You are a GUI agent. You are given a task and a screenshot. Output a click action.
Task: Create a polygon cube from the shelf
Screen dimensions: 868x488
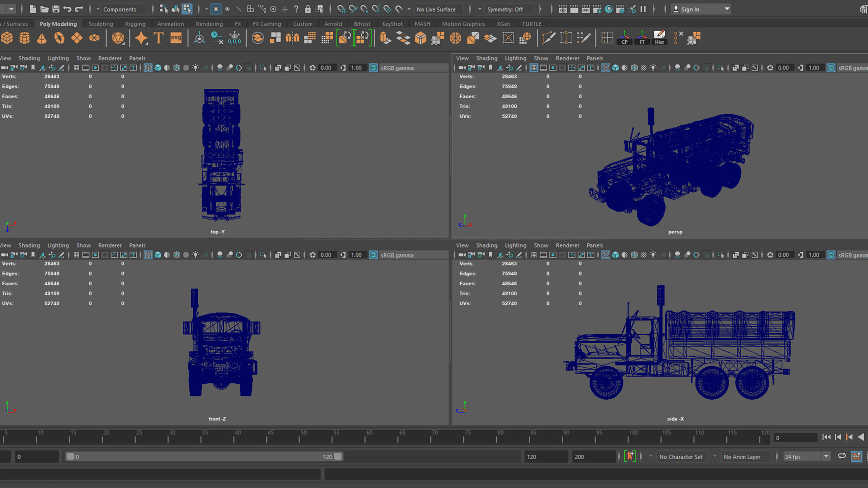click(7, 38)
